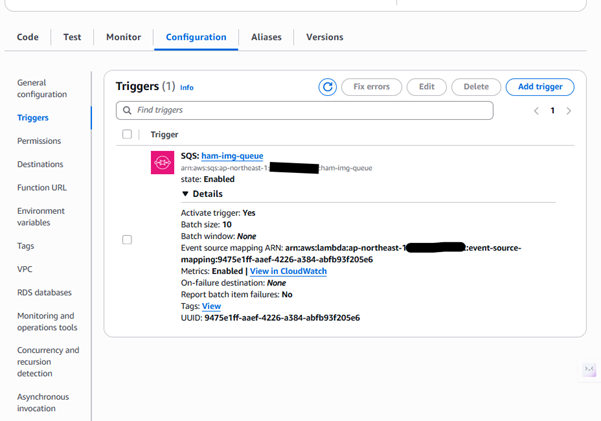Open Asynchronous invocation in sidebar
The image size is (601, 421).
click(43, 403)
